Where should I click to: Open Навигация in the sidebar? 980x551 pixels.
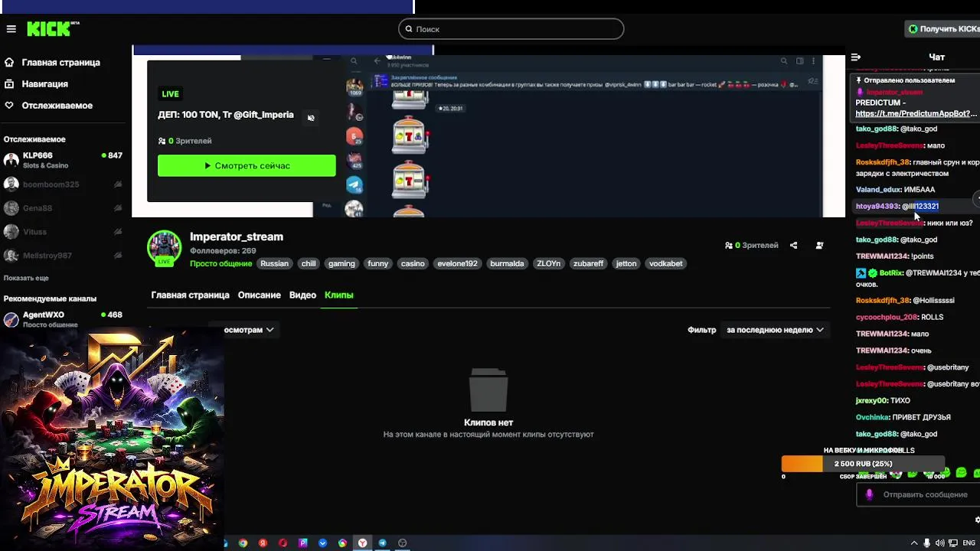tap(36, 84)
